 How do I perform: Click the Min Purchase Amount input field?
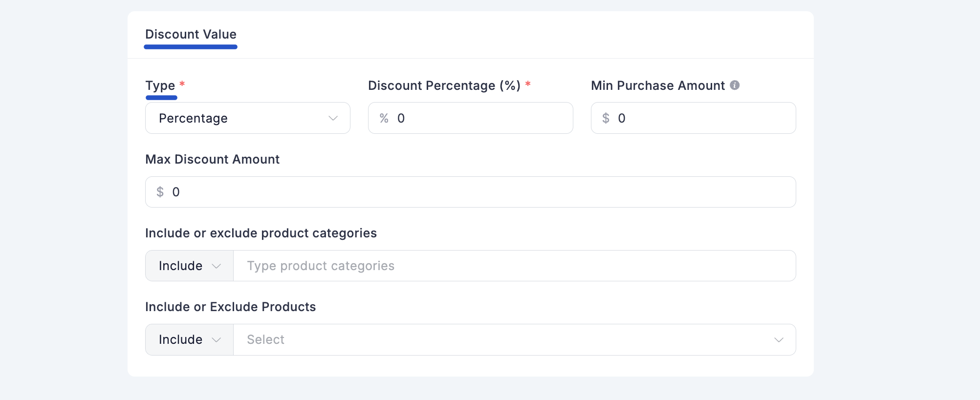694,118
